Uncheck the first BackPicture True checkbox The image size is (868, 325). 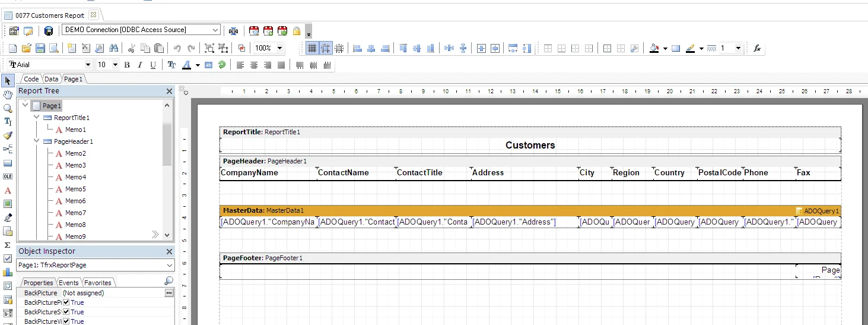(x=66, y=302)
